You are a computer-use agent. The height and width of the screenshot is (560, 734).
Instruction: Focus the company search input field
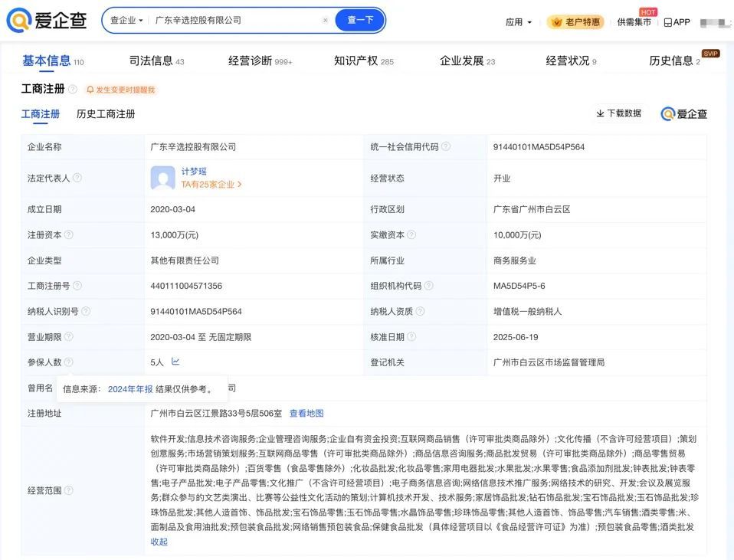pos(237,20)
